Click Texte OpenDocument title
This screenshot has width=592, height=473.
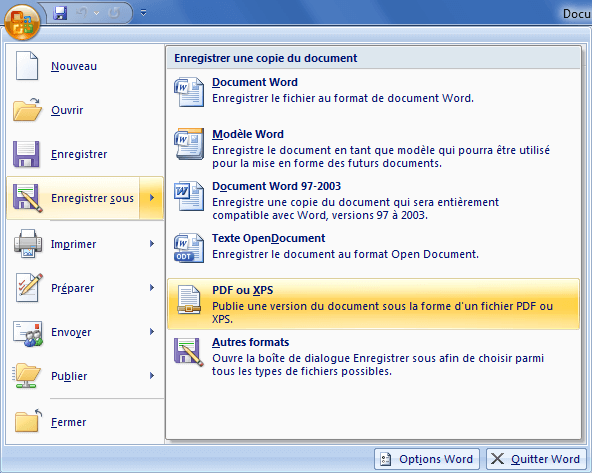268,238
